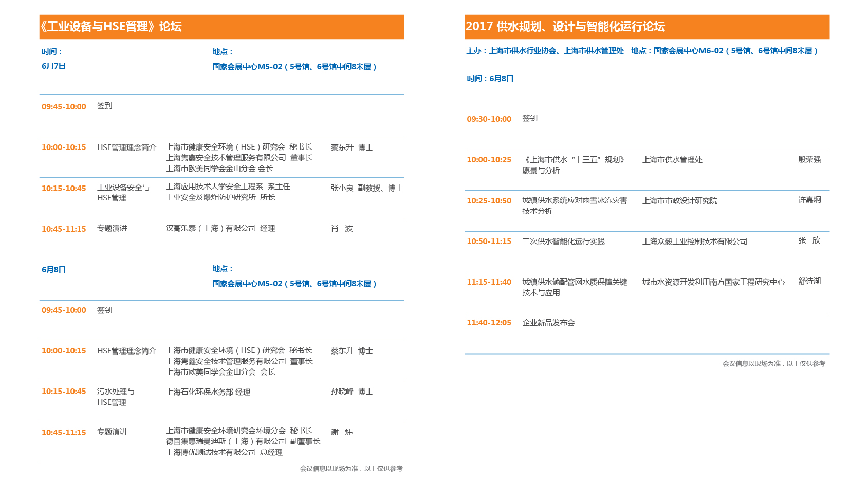Click the 工业设备安全与HSE管理 topic
The width and height of the screenshot is (868, 484).
tap(123, 193)
